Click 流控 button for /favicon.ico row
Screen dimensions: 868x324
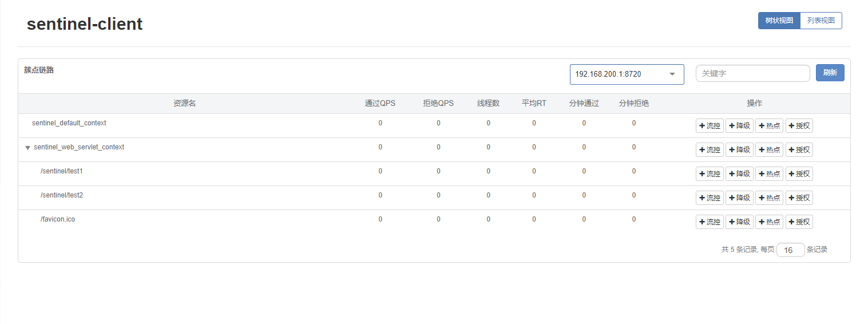tap(710, 222)
